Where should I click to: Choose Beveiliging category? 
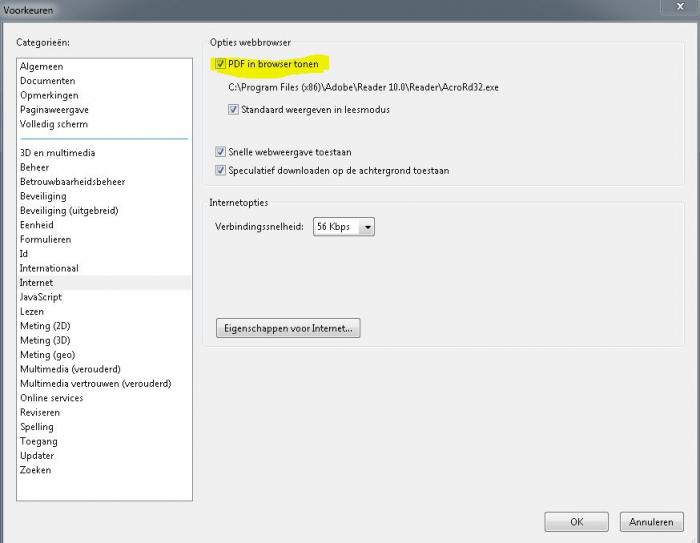pyautogui.click(x=43, y=196)
